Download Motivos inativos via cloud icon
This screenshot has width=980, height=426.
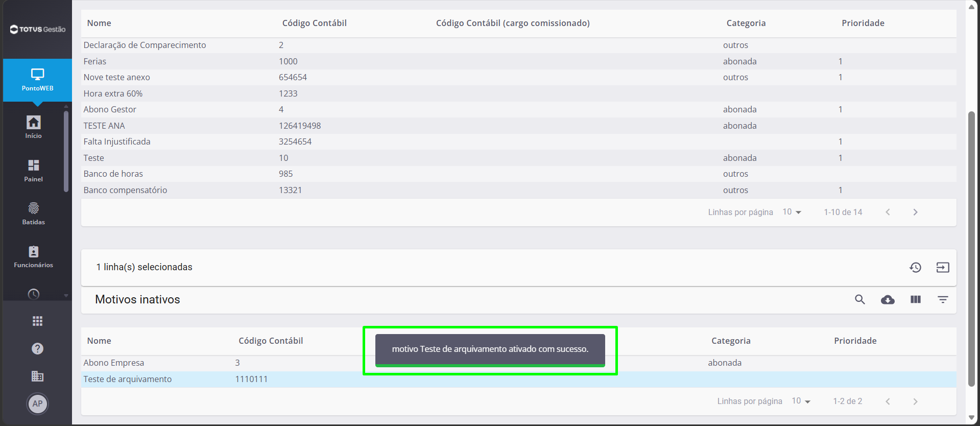tap(888, 300)
